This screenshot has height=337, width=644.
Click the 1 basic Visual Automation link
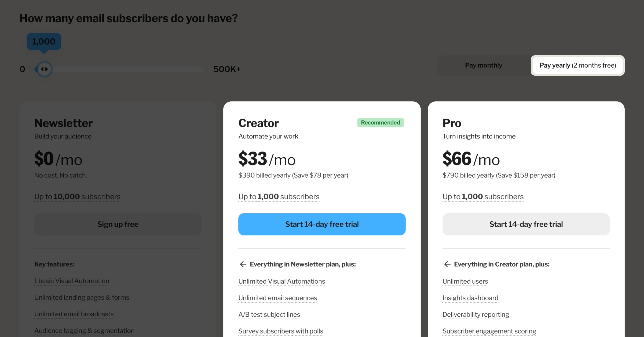tap(72, 281)
